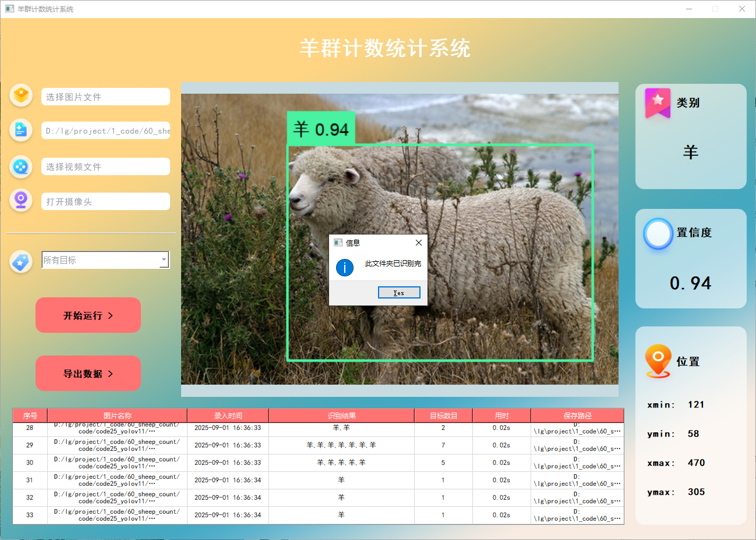The width and height of the screenshot is (756, 540).
Task: Click the app icon in title bar
Action: [9, 9]
